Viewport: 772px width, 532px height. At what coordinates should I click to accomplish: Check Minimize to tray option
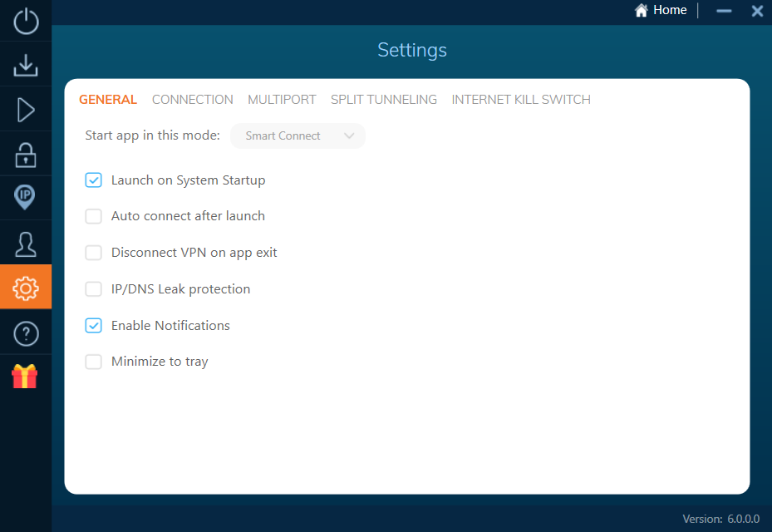(x=94, y=362)
